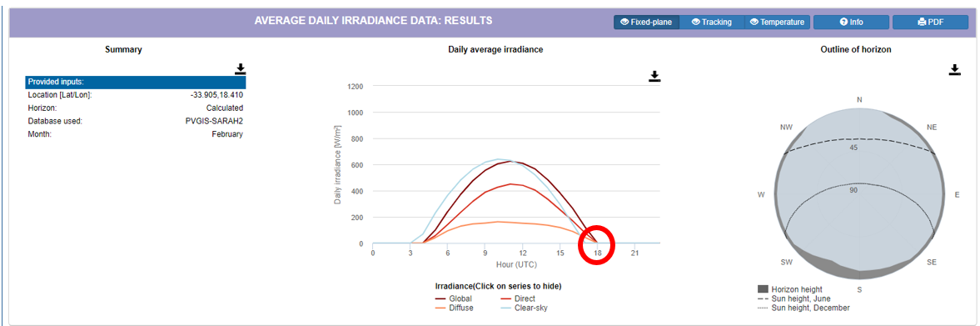Click the month value February
The image size is (980, 326).
pyautogui.click(x=227, y=134)
